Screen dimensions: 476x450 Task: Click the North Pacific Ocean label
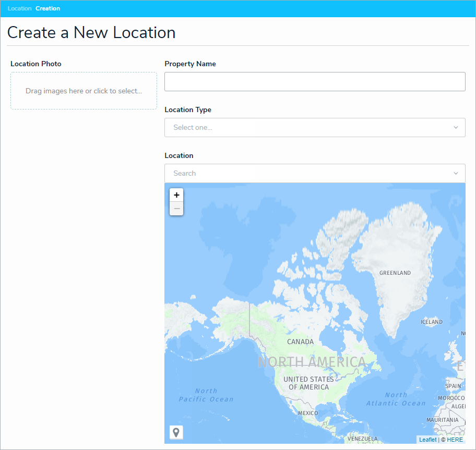point(206,395)
